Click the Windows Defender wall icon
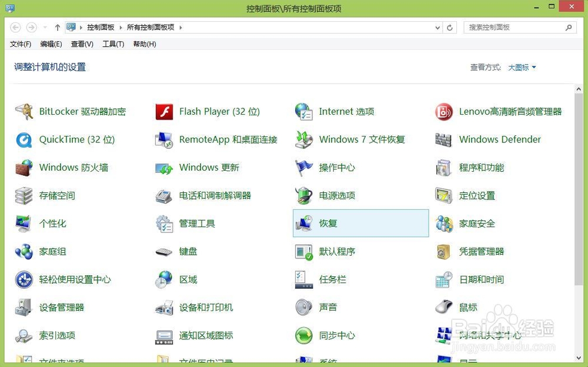 (x=443, y=139)
